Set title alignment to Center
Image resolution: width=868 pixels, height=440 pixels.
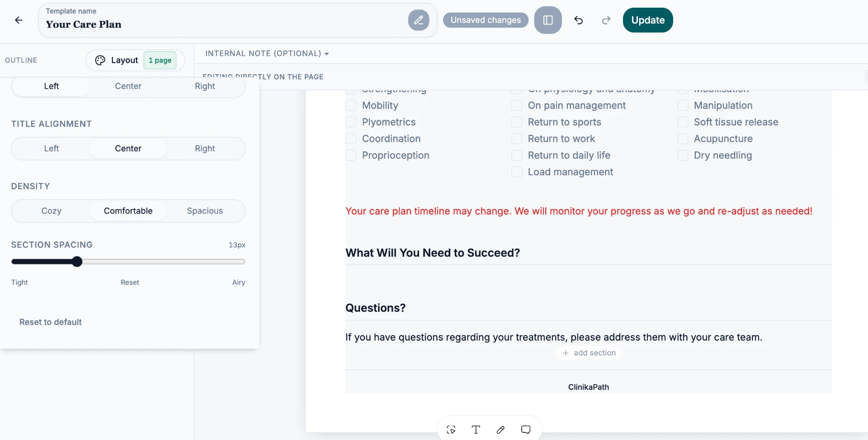[128, 149]
